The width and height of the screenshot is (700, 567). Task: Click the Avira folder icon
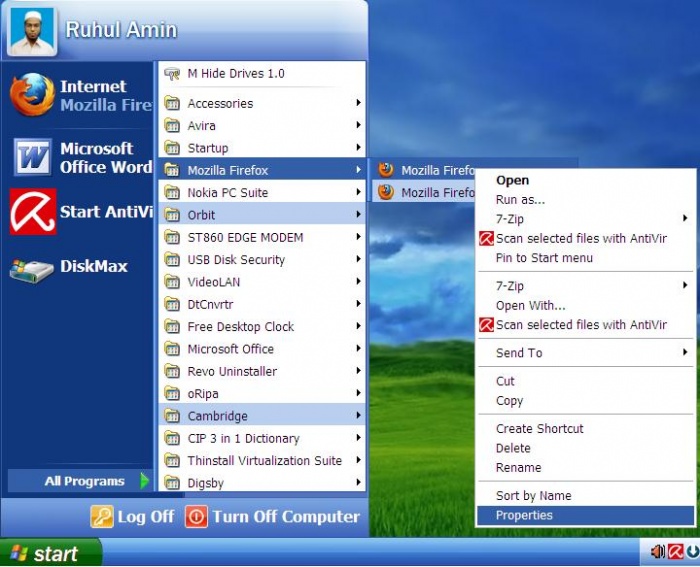pyautogui.click(x=172, y=125)
